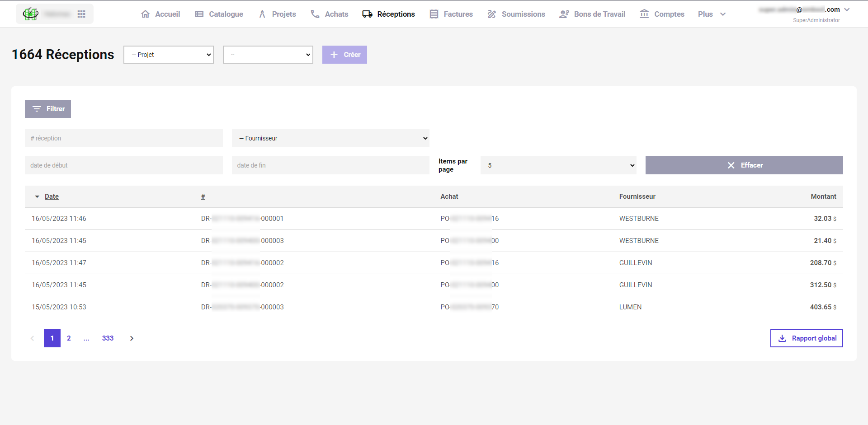Change the Items par page selector
Image resolution: width=868 pixels, height=425 pixels.
click(558, 165)
